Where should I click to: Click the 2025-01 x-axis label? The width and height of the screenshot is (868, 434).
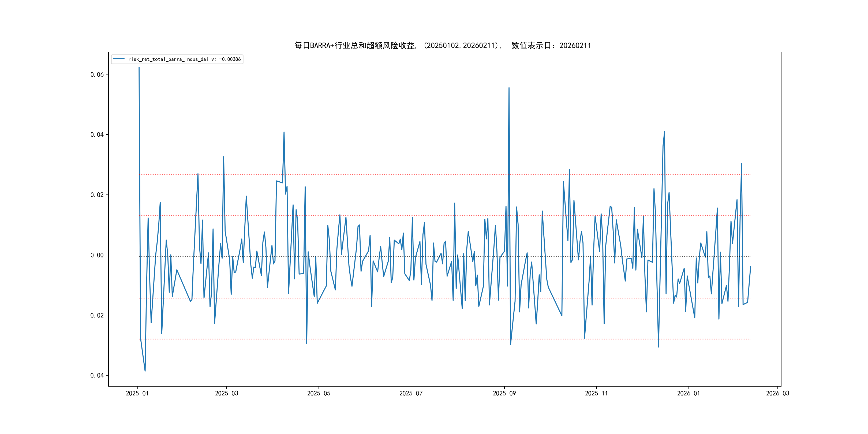pos(137,393)
